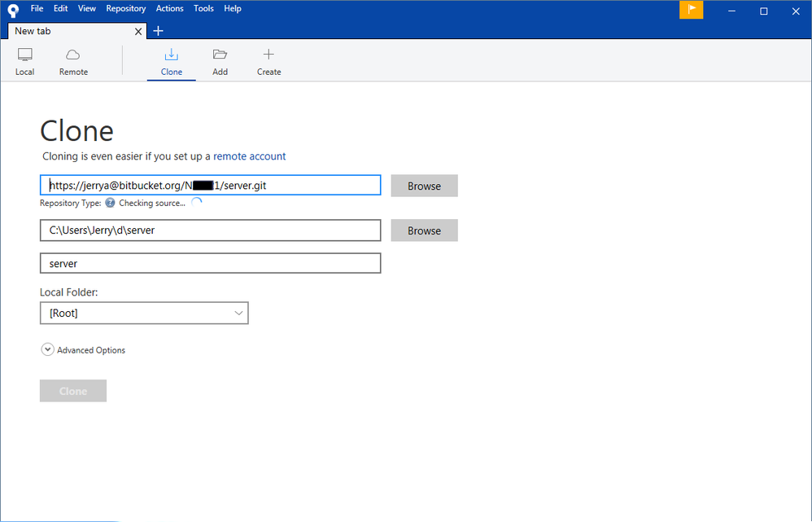Viewport: 812px width, 522px height.
Task: Click the repository name field 'server'
Action: click(210, 263)
